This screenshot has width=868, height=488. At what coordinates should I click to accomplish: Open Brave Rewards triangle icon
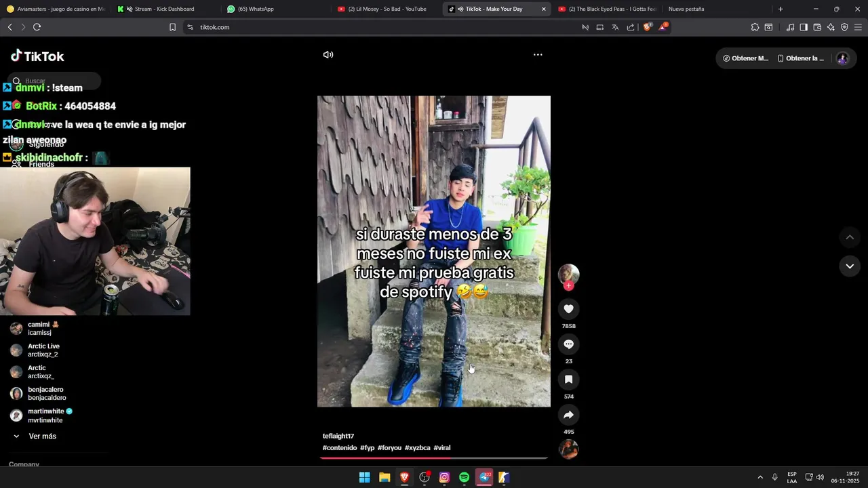[x=663, y=27]
